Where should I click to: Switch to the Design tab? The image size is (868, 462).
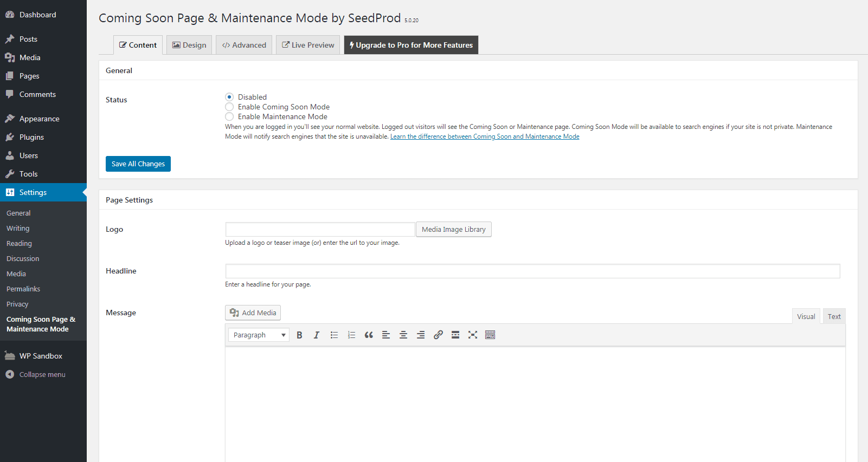[x=189, y=45]
